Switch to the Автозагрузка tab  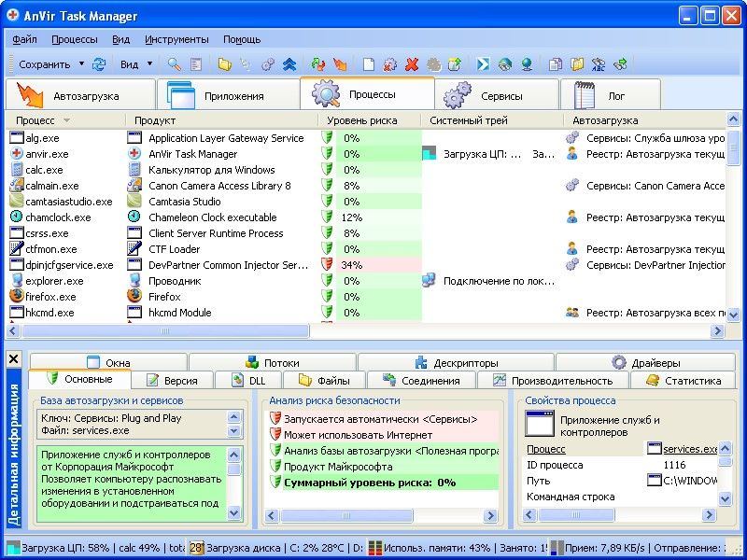pos(80,95)
